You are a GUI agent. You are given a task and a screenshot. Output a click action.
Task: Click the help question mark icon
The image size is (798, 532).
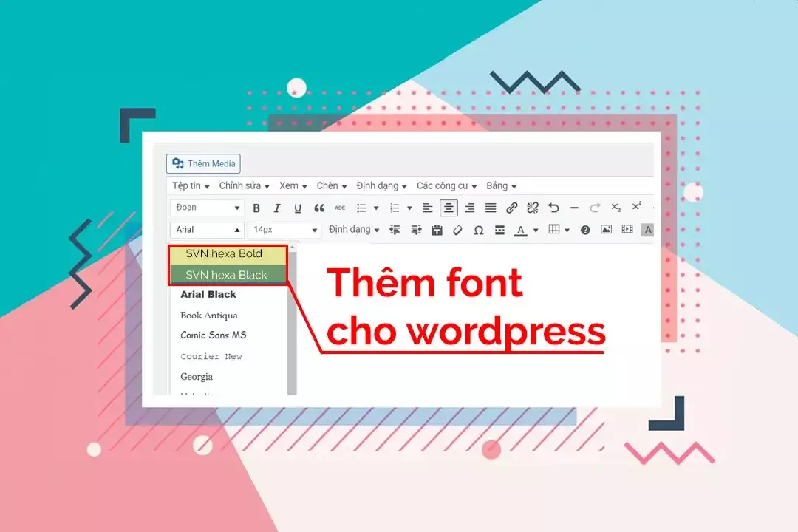tap(585, 231)
